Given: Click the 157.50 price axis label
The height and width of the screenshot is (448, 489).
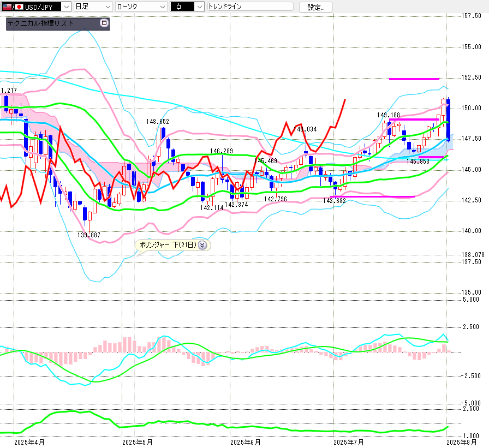Looking at the screenshot, I should [x=472, y=16].
